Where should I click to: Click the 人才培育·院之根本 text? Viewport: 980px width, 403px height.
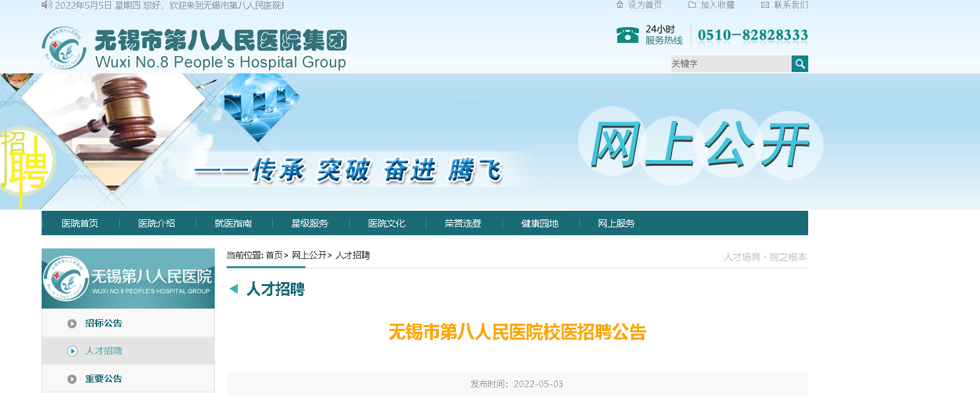pyautogui.click(x=765, y=257)
